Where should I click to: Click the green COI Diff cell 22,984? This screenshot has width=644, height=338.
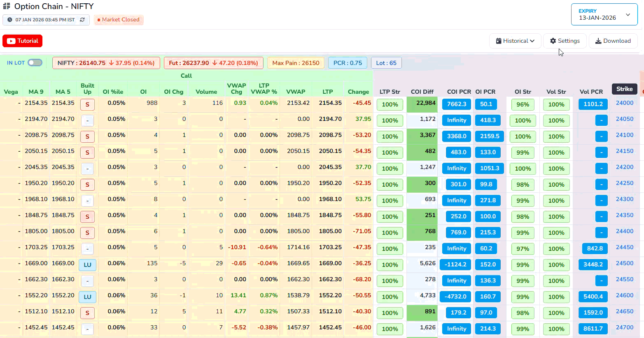click(422, 104)
